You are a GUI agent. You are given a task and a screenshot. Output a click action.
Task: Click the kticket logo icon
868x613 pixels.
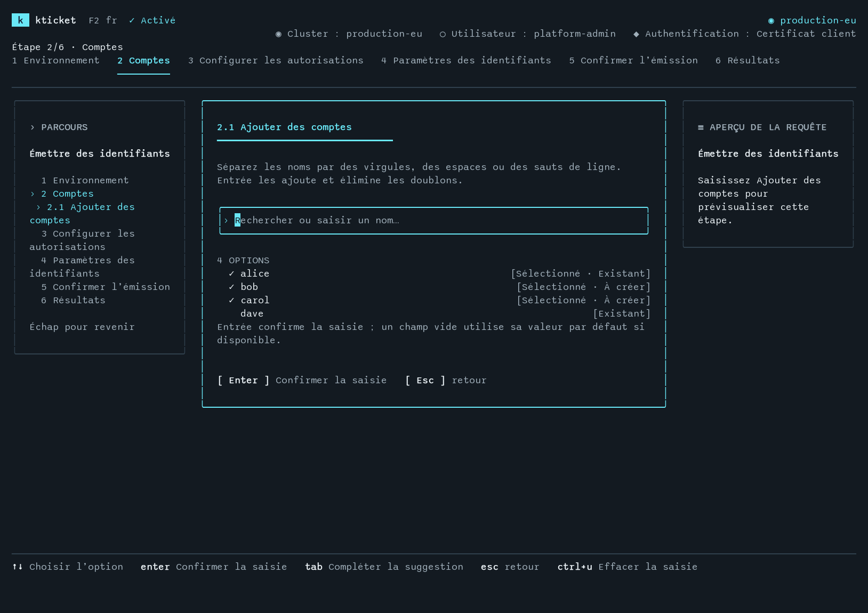tap(20, 20)
